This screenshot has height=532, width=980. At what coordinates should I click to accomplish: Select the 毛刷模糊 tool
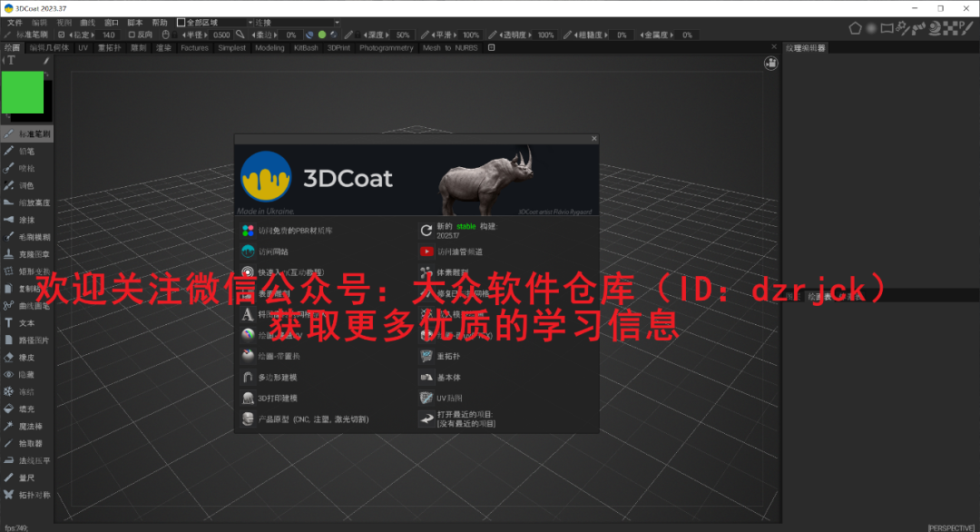click(26, 237)
